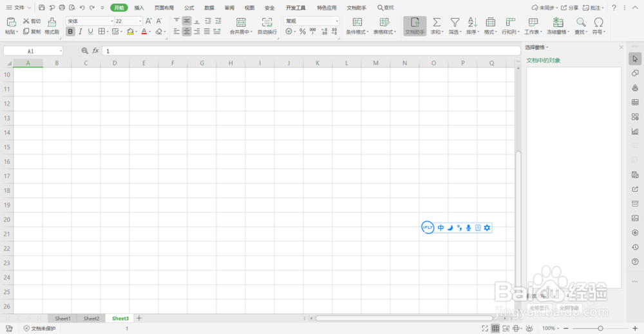Click the percent style icon
This screenshot has height=334, width=644.
click(303, 32)
